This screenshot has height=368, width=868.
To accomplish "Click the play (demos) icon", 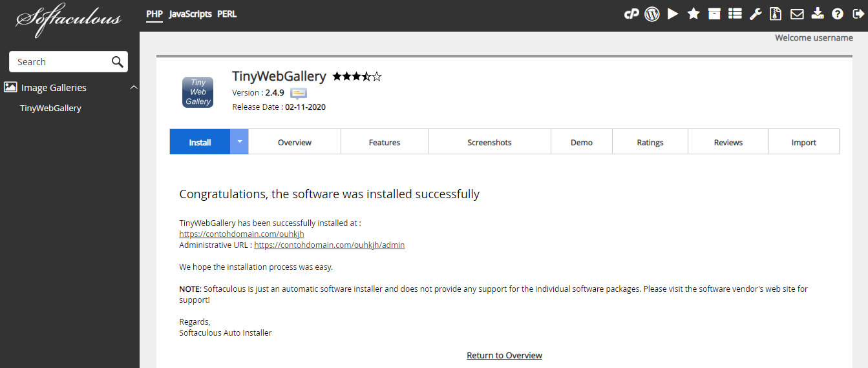I will pyautogui.click(x=673, y=14).
